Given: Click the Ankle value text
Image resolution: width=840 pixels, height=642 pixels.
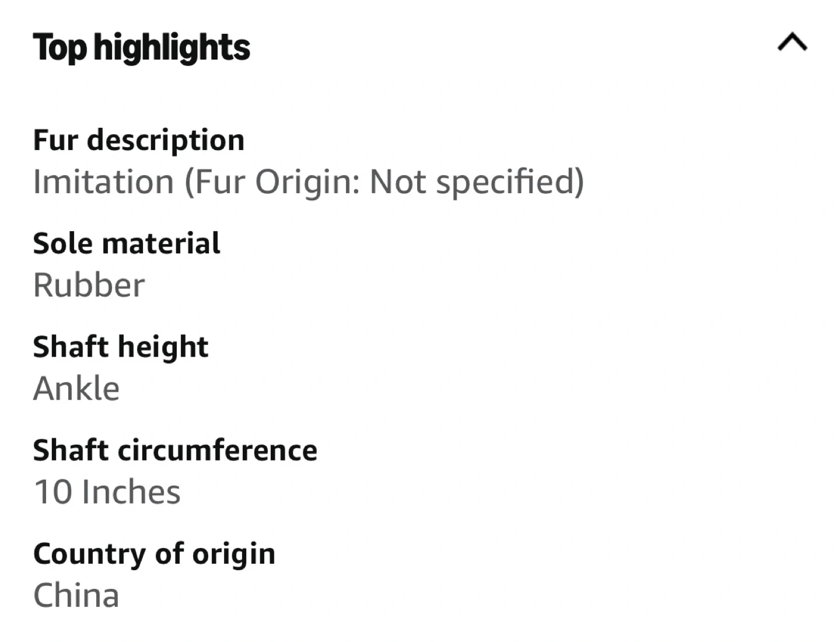Looking at the screenshot, I should pyautogui.click(x=76, y=388).
